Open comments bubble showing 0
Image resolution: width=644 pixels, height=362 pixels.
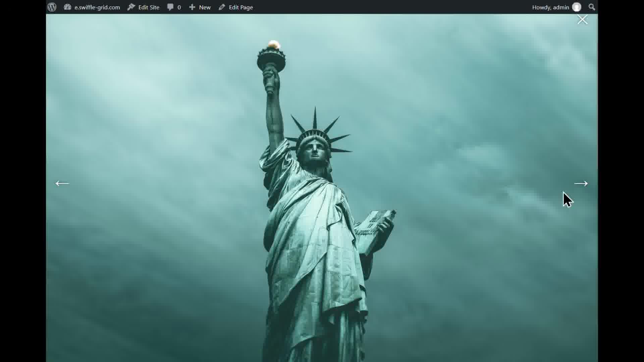click(174, 7)
